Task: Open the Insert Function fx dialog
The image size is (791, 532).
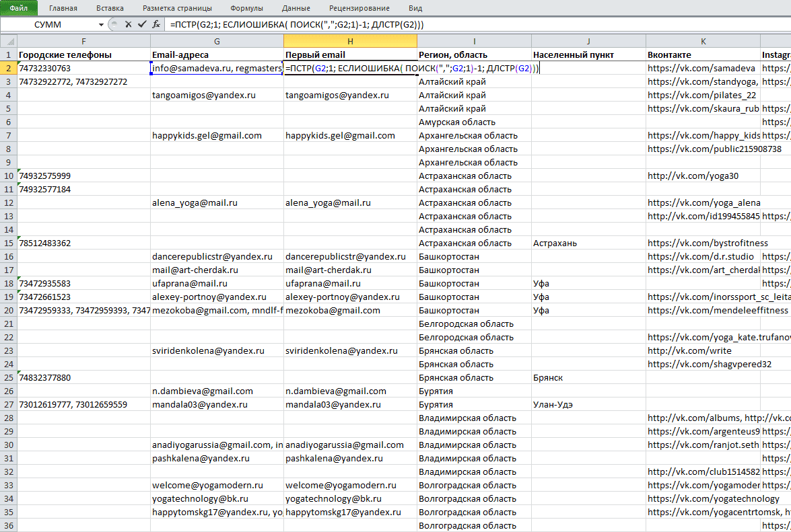Action: (156, 24)
